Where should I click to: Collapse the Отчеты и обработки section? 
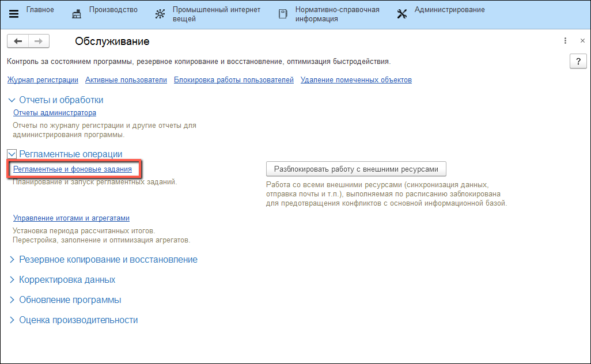coord(12,100)
